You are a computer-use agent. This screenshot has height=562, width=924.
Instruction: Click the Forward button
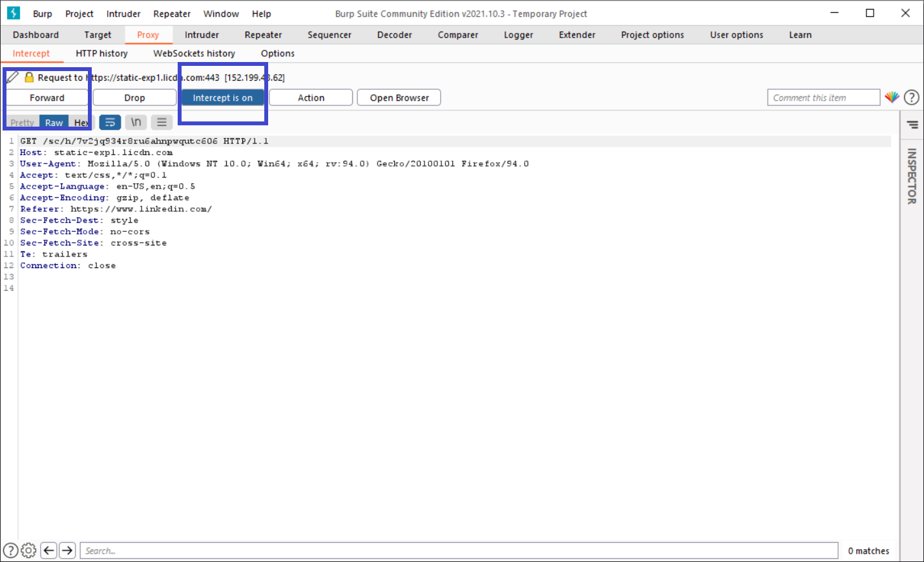pos(47,98)
